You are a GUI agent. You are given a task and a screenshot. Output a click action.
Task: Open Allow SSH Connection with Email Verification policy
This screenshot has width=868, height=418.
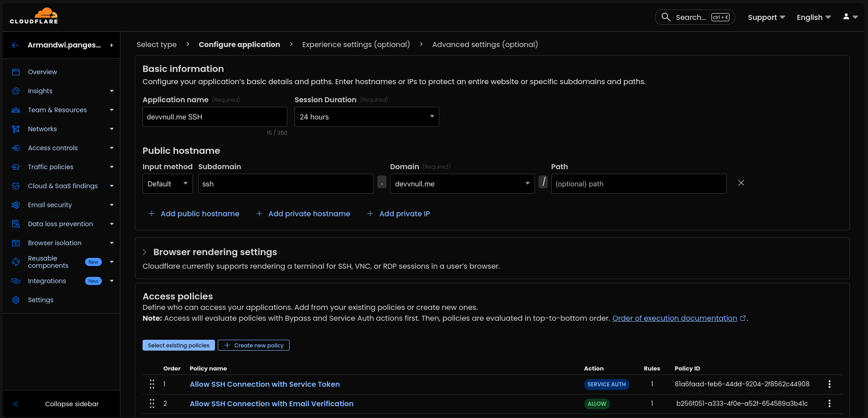(x=272, y=404)
